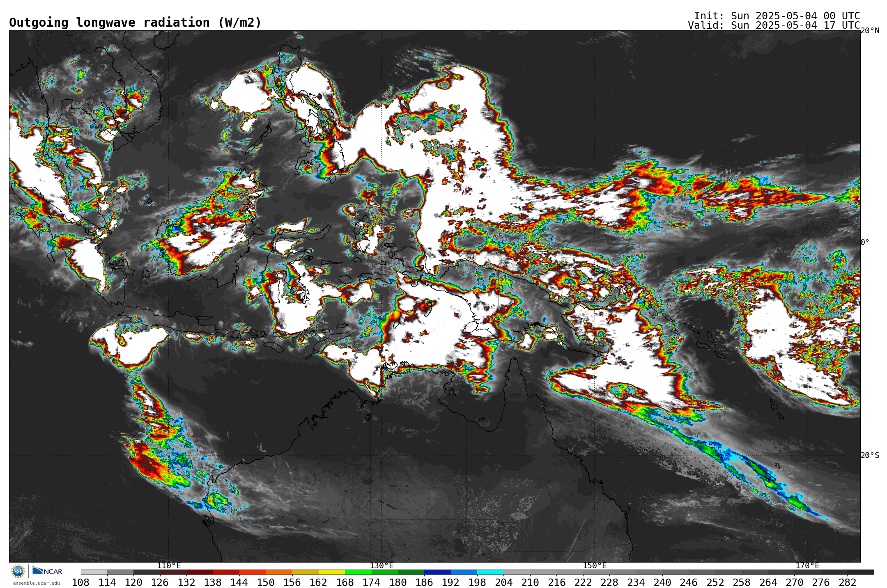Click the 20°S latitude label

pos(870,455)
